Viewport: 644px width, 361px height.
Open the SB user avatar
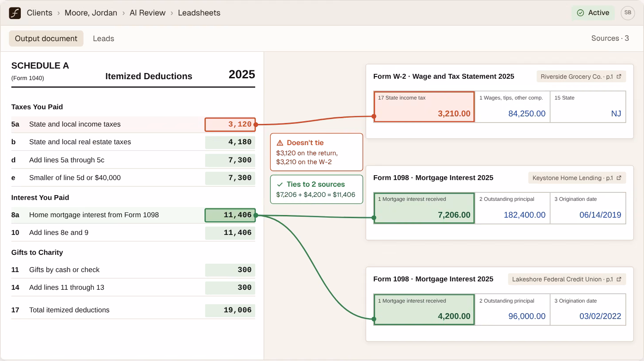click(628, 13)
